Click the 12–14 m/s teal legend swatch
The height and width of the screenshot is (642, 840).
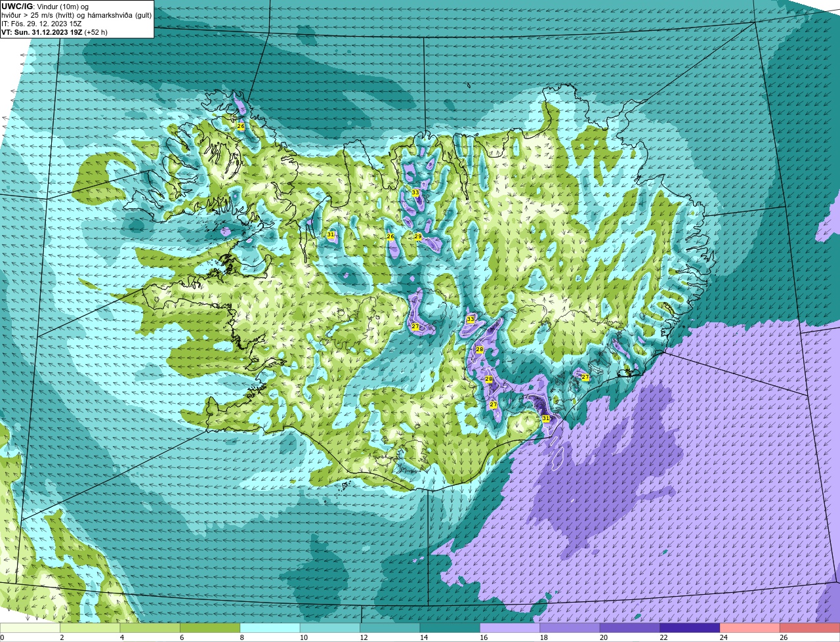pyautogui.click(x=390, y=628)
